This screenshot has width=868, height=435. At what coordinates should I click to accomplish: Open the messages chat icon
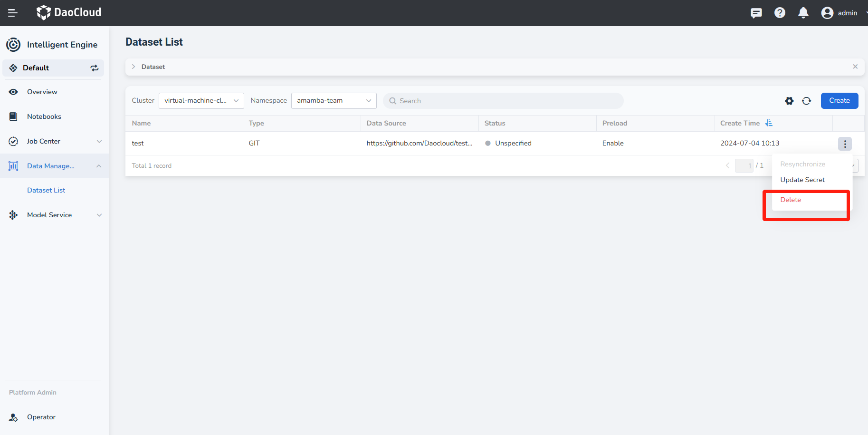(756, 13)
